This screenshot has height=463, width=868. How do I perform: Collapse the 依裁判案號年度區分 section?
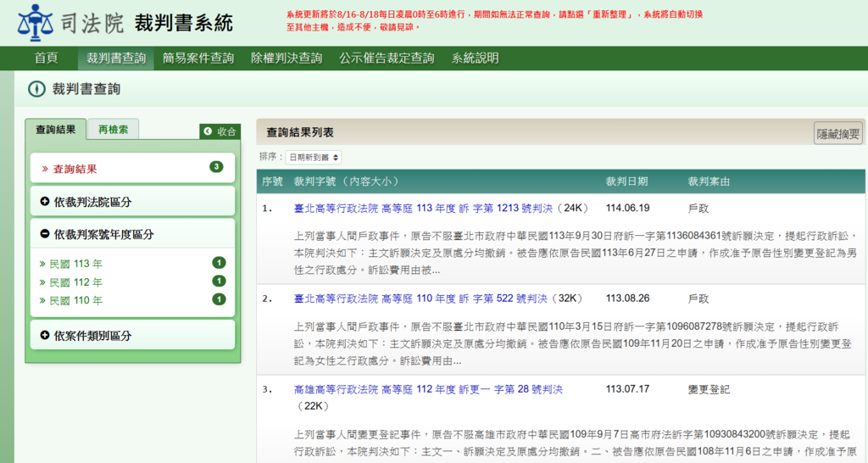click(x=133, y=234)
